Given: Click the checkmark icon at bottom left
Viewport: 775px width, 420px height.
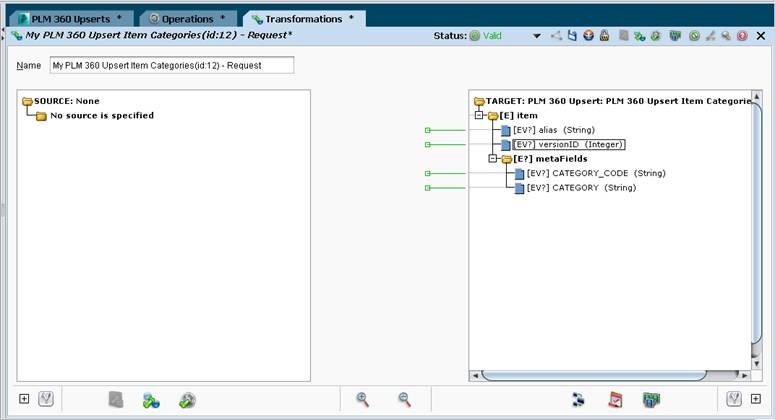Looking at the screenshot, I should (45, 400).
